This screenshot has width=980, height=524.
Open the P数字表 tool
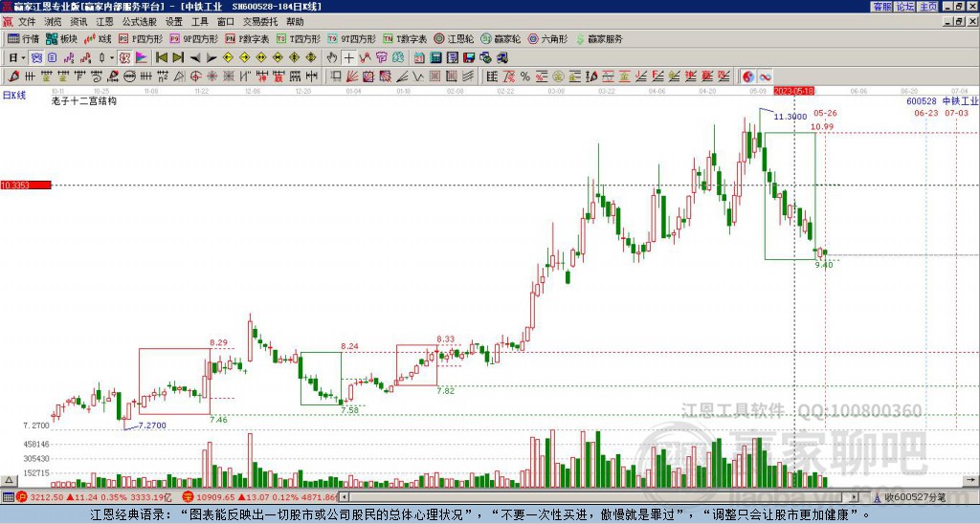pos(247,38)
